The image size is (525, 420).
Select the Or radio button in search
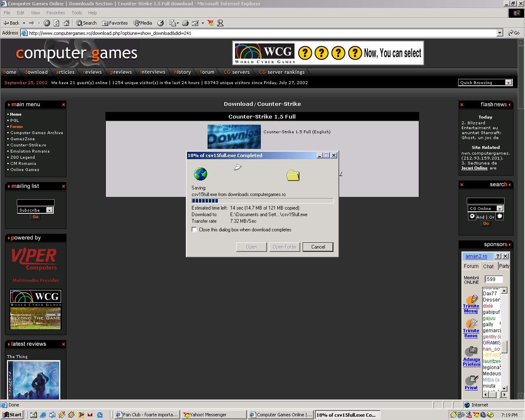pyautogui.click(x=500, y=216)
